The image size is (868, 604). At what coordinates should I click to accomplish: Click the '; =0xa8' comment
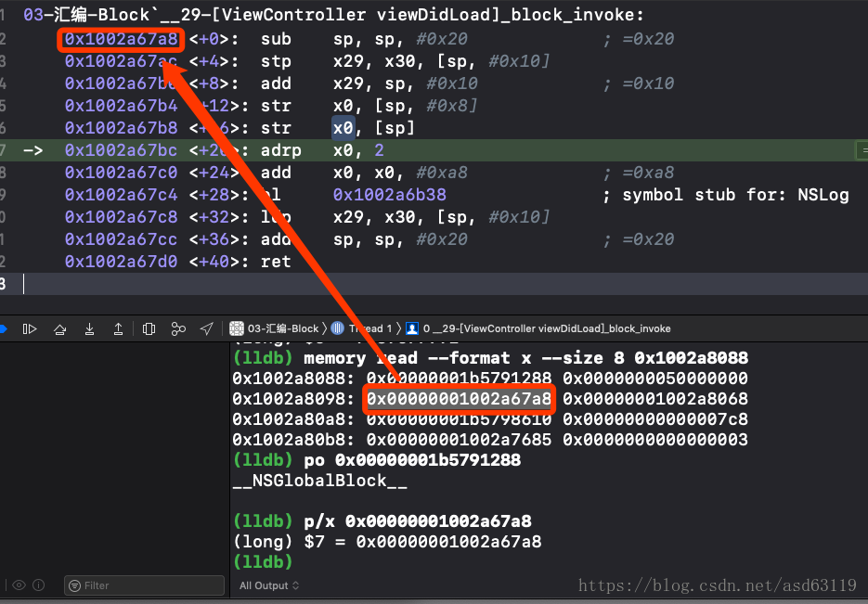[x=639, y=172]
